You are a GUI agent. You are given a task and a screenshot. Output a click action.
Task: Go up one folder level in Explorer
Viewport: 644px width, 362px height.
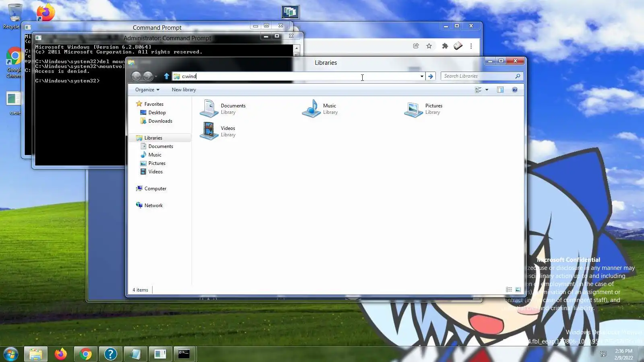coord(166,76)
